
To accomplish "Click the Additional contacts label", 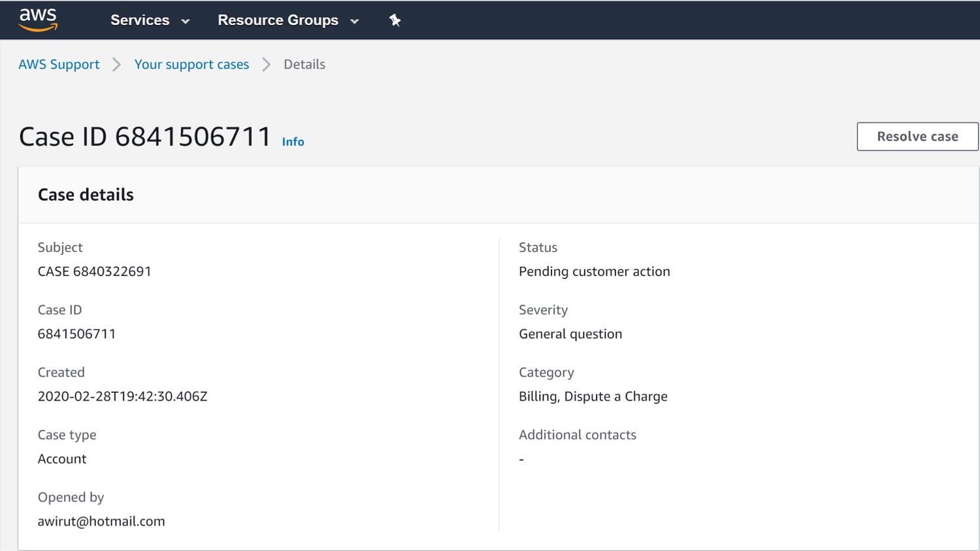I will click(578, 435).
